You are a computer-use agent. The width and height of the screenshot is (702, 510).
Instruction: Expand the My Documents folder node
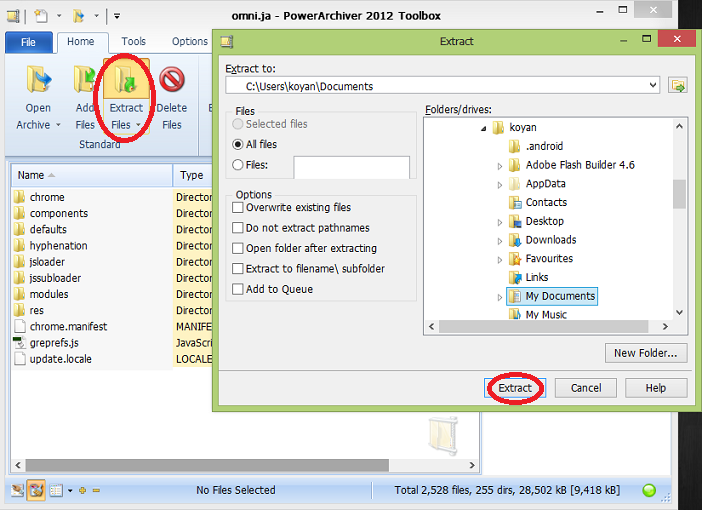click(x=500, y=297)
